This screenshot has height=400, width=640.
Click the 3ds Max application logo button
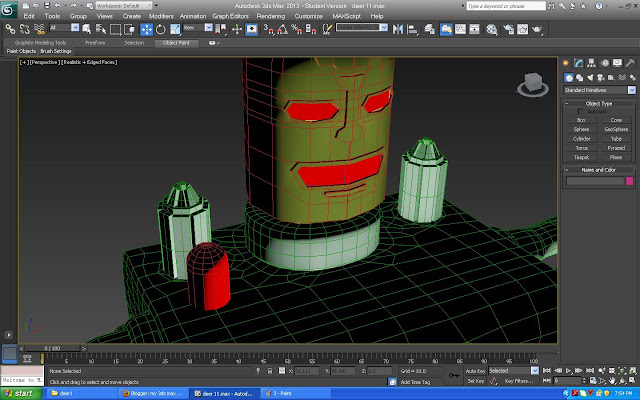10,11
